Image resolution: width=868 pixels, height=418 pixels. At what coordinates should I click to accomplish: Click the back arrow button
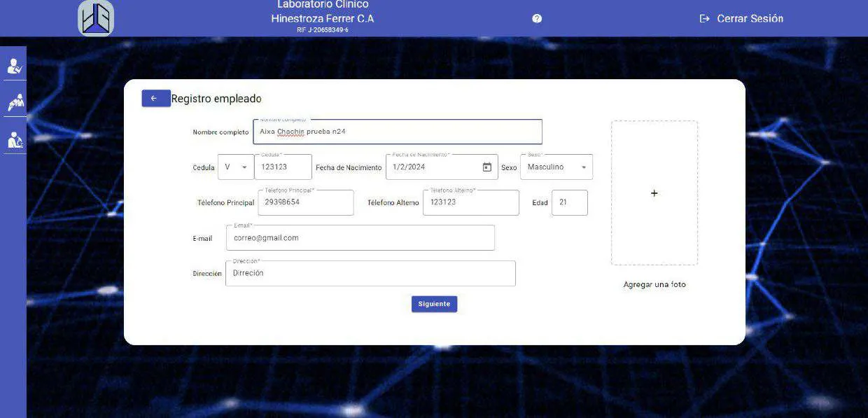(x=155, y=99)
